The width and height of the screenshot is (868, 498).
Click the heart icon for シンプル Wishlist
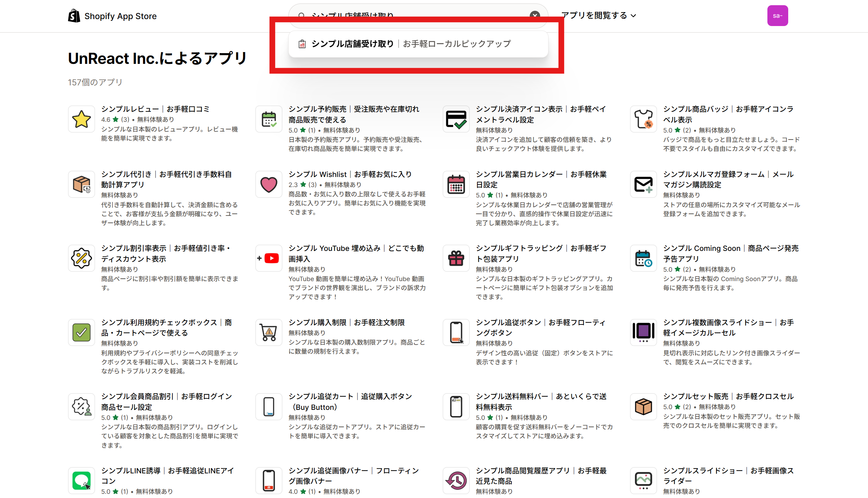click(x=269, y=184)
